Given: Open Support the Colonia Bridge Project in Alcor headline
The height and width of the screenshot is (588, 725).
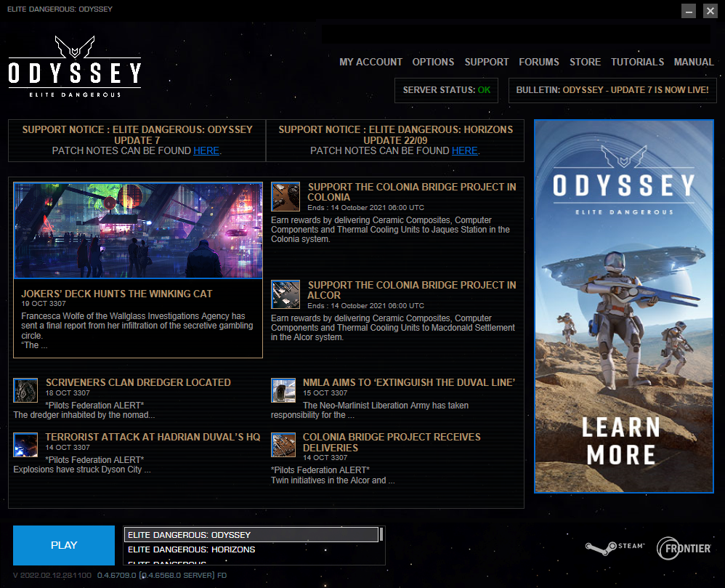Looking at the screenshot, I should point(412,290).
